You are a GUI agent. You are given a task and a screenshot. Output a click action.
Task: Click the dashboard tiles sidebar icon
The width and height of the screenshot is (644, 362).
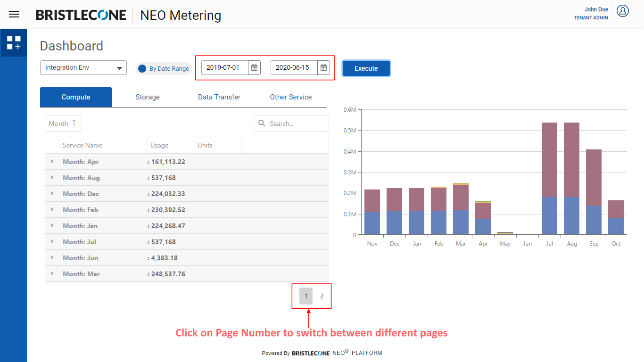[x=14, y=43]
